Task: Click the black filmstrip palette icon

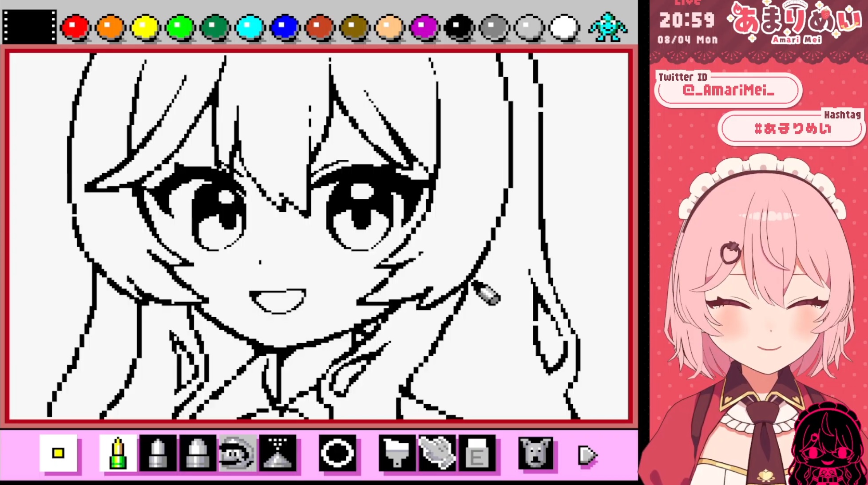Action: (x=29, y=27)
